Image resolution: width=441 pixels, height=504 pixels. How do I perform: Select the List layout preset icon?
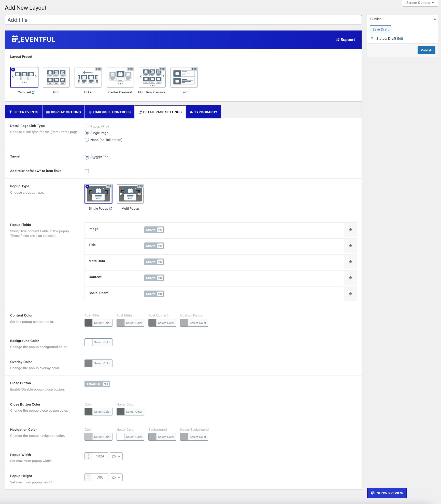click(x=184, y=77)
